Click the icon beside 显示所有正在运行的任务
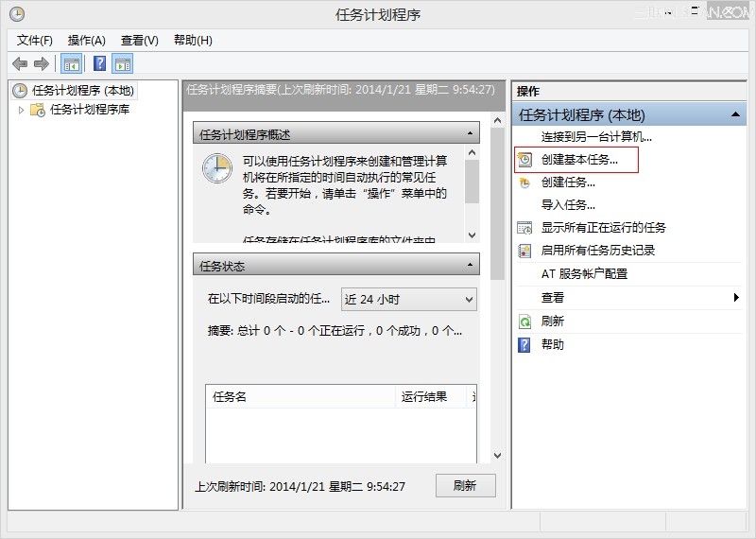The height and width of the screenshot is (539, 756). [524, 227]
